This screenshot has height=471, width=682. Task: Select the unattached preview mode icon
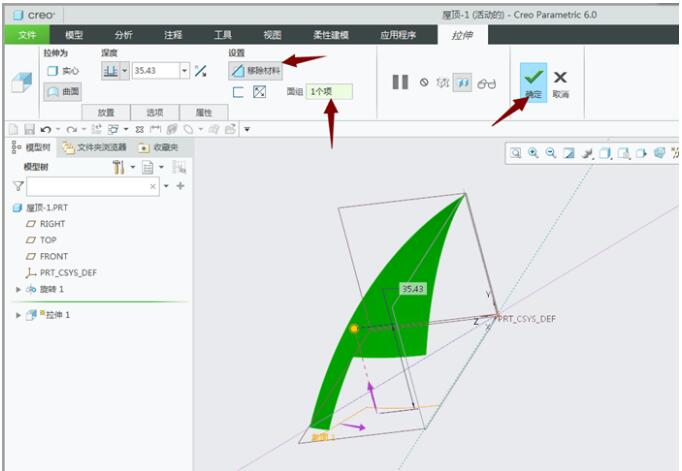(442, 82)
